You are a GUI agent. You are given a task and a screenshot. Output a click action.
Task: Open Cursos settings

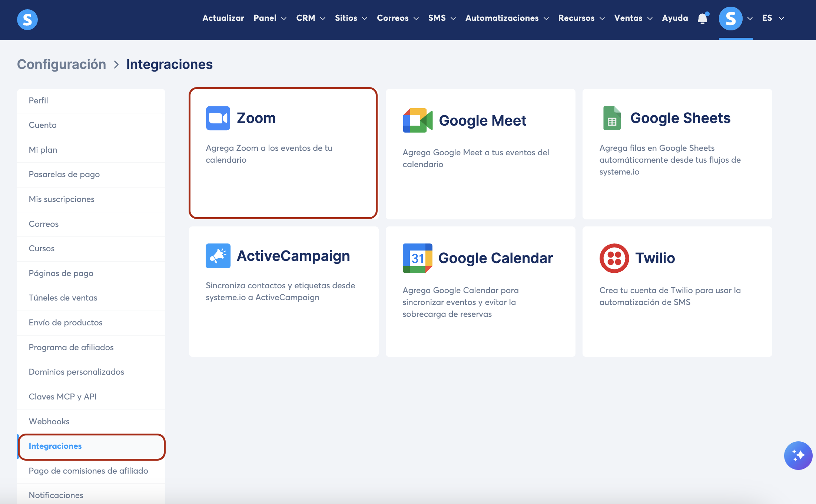pos(91,249)
